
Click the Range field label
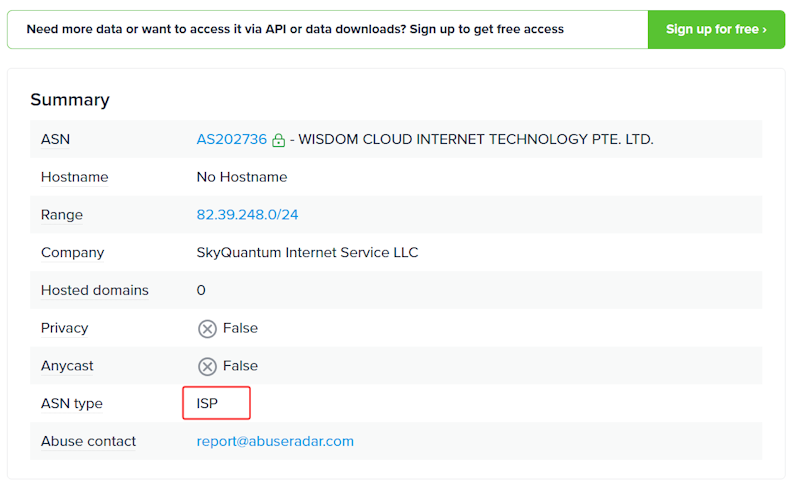click(62, 215)
